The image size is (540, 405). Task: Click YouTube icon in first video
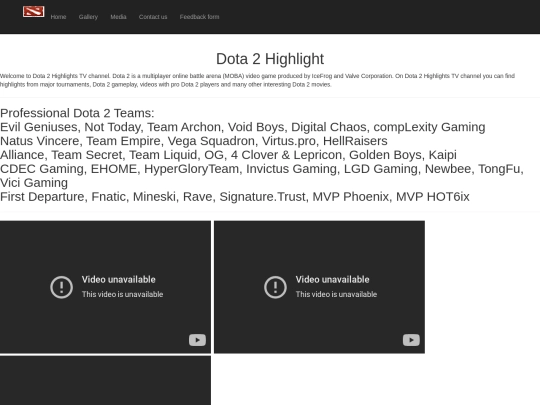coord(197,340)
